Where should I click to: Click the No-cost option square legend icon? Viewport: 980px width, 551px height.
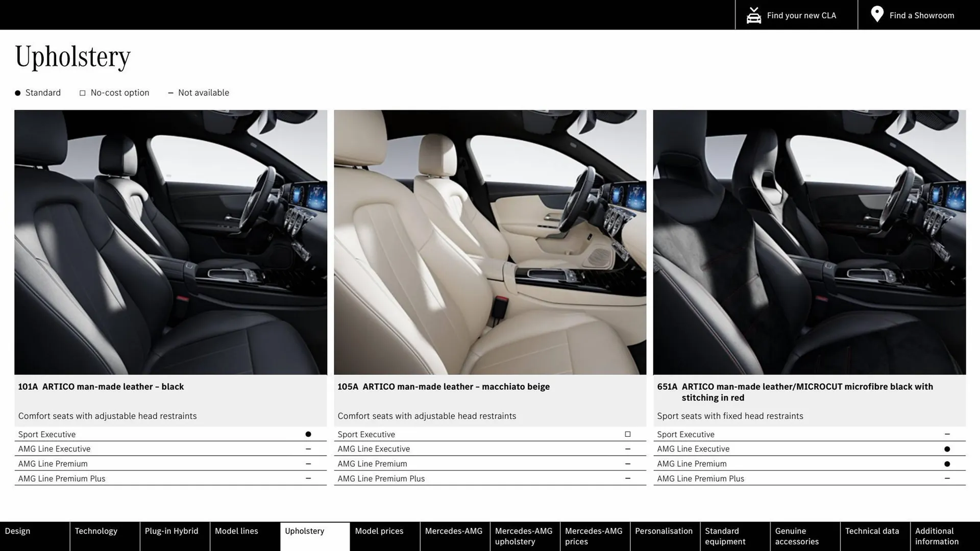pyautogui.click(x=82, y=92)
